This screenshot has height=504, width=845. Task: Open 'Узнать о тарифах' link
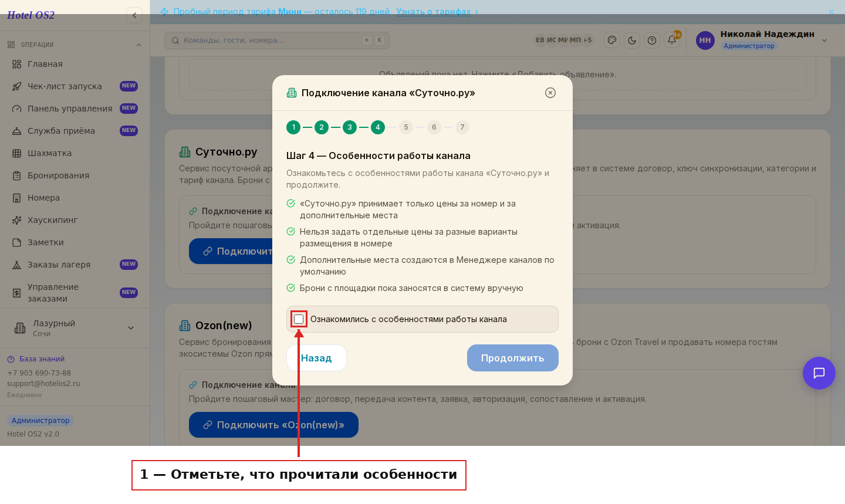pos(434,12)
